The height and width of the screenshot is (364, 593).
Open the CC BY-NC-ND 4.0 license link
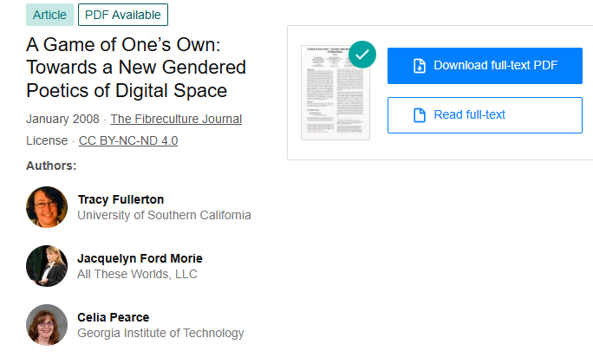tap(128, 140)
